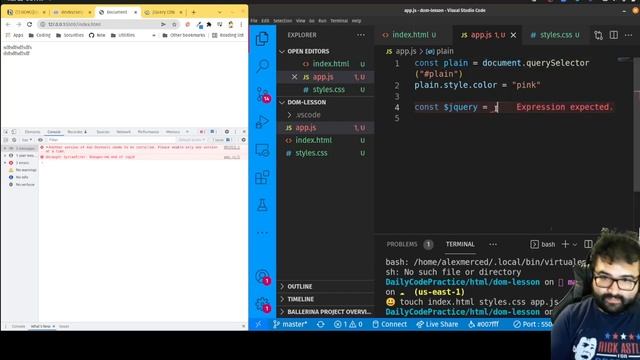Open Other bookmarks folder in Chrome
The width and height of the screenshot is (640, 360).
coord(184,36)
